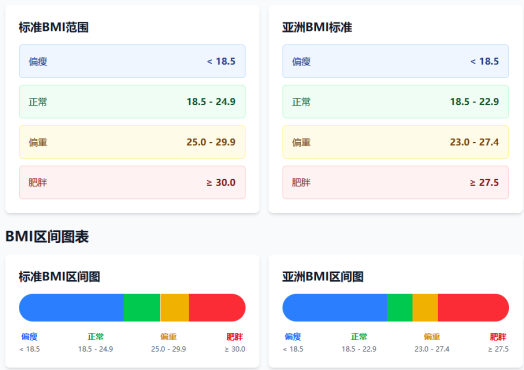The height and width of the screenshot is (370, 524).
Task: Click ≥ 30.0 legend value
Action: (235, 349)
